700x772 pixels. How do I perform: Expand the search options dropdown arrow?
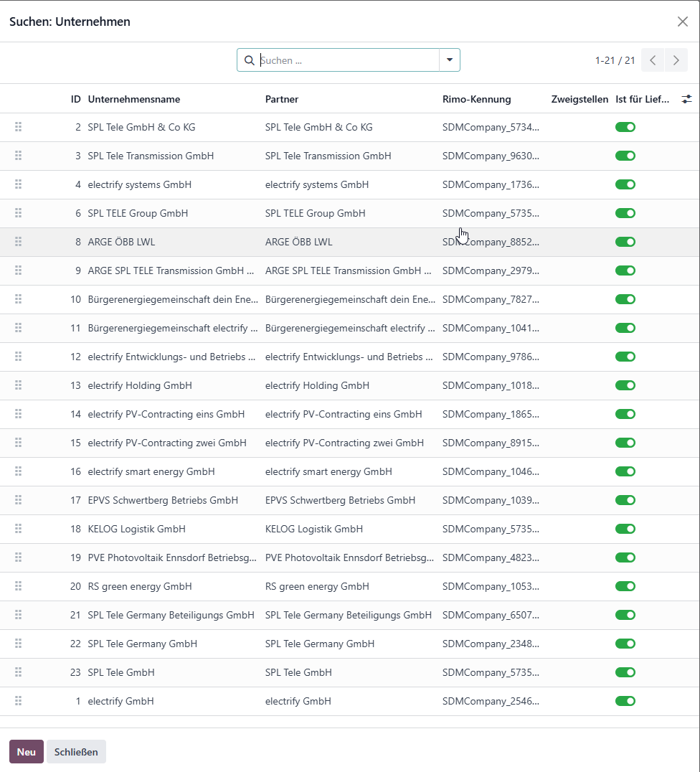tap(450, 60)
